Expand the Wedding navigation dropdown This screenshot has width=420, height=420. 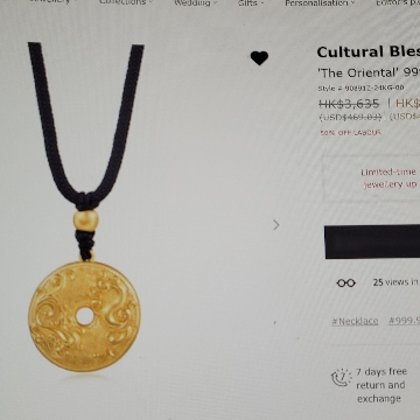[195, 3]
